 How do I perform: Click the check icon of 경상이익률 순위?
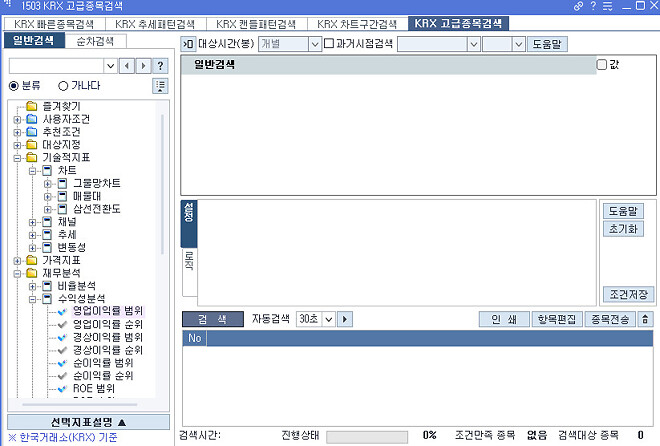[62, 350]
